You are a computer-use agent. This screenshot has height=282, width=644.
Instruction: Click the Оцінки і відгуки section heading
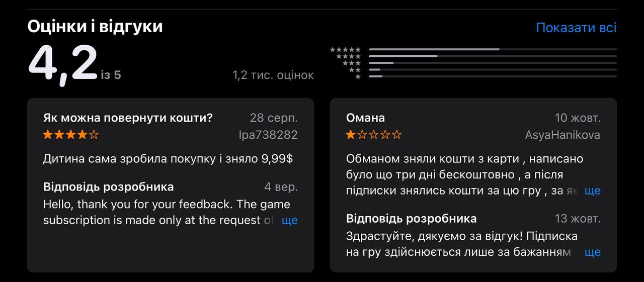click(95, 27)
